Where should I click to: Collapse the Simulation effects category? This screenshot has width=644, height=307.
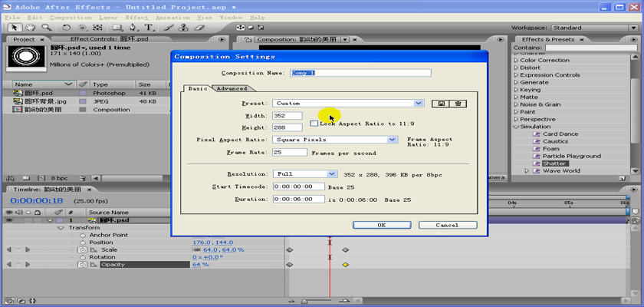coord(516,127)
